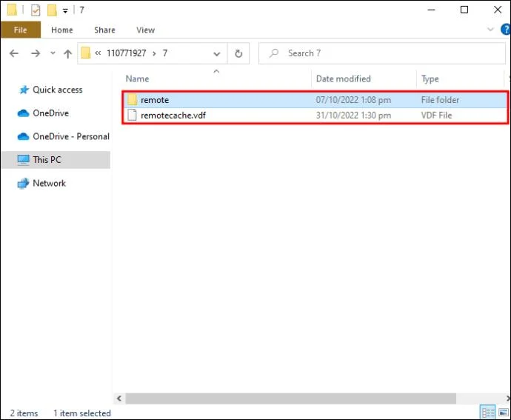Switch to Large icons view in status bar

(504, 413)
